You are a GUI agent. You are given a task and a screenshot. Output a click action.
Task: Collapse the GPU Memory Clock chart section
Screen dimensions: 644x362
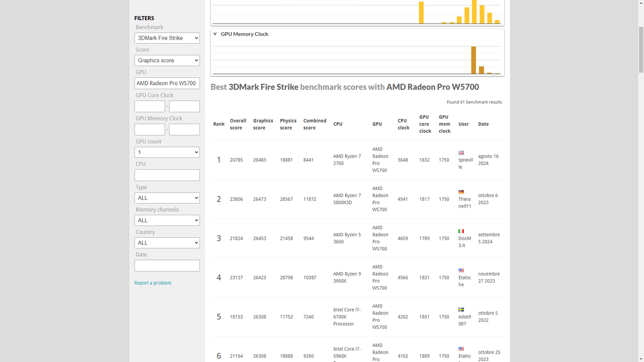click(x=215, y=34)
